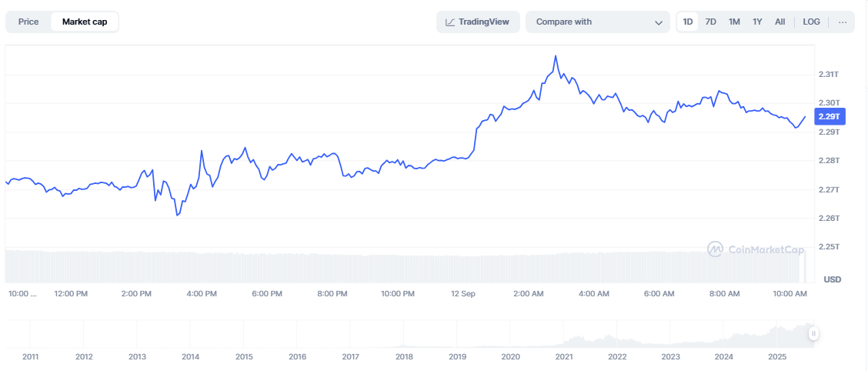868x371 pixels.
Task: Click the 10:00 PM time label
Action: 397,293
